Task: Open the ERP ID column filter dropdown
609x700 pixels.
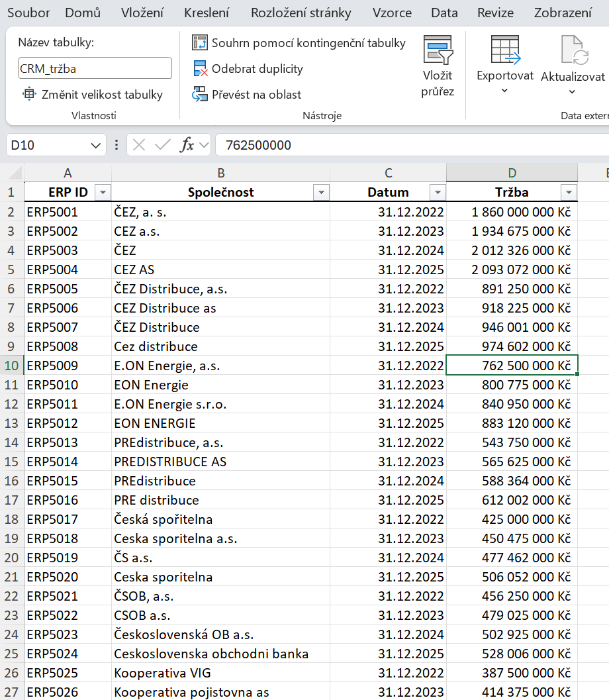Action: [x=103, y=193]
